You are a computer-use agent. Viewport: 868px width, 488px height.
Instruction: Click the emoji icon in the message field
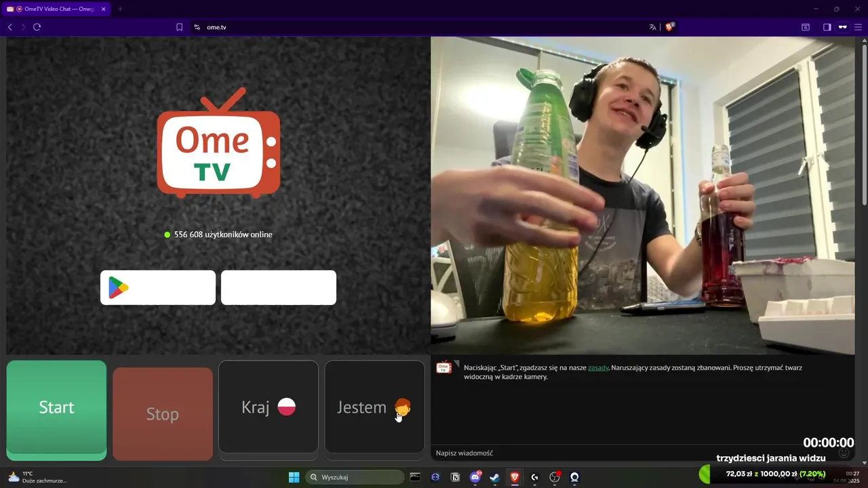pyautogui.click(x=844, y=453)
